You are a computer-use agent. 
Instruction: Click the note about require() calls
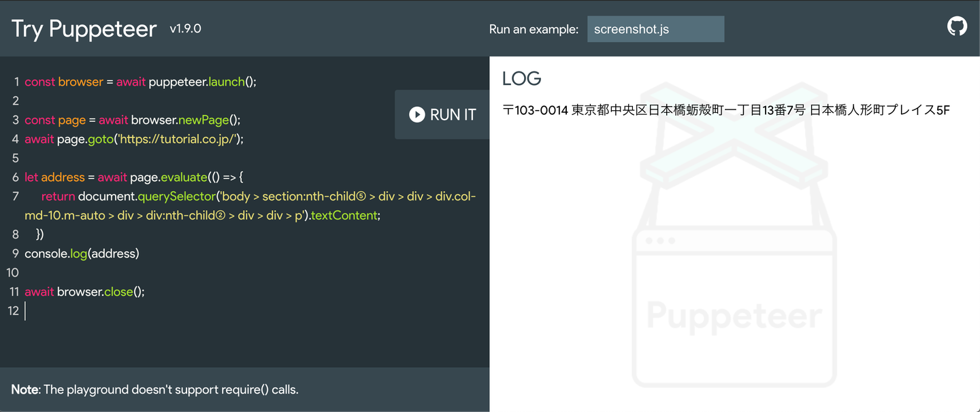155,390
